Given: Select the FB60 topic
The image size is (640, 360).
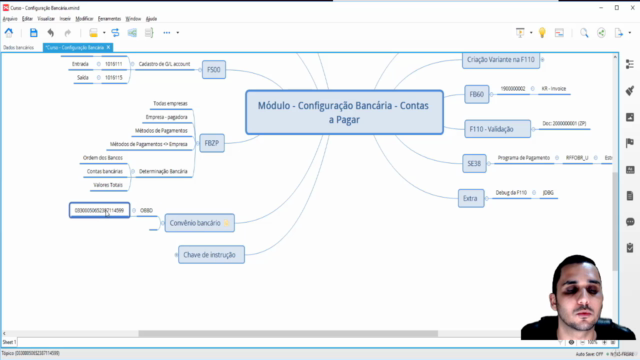Looking at the screenshot, I should click(476, 94).
